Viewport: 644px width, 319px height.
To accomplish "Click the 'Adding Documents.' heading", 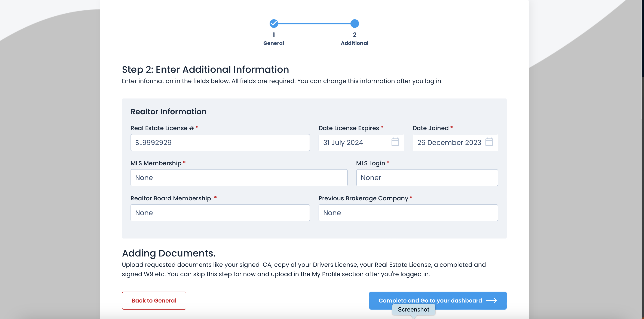I will click(169, 253).
